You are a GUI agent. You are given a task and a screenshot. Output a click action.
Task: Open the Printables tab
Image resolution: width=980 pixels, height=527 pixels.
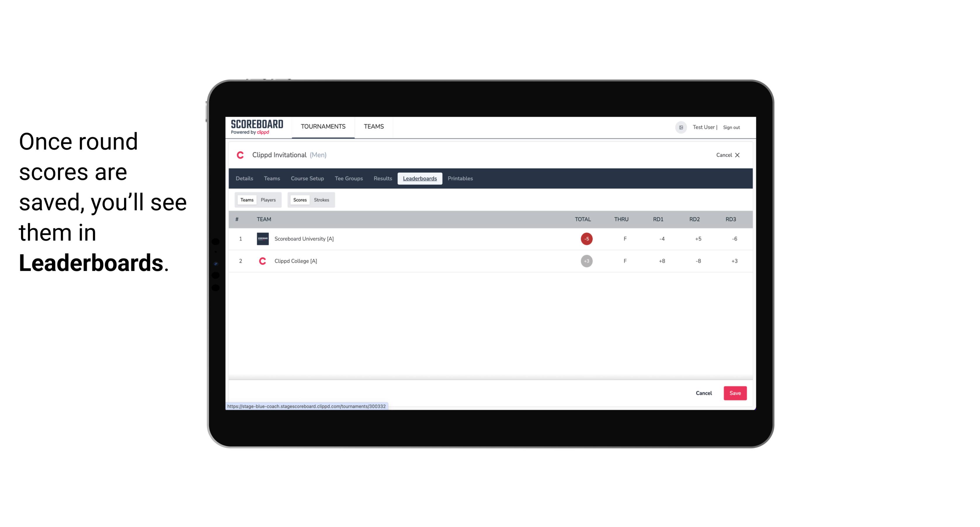tap(461, 179)
